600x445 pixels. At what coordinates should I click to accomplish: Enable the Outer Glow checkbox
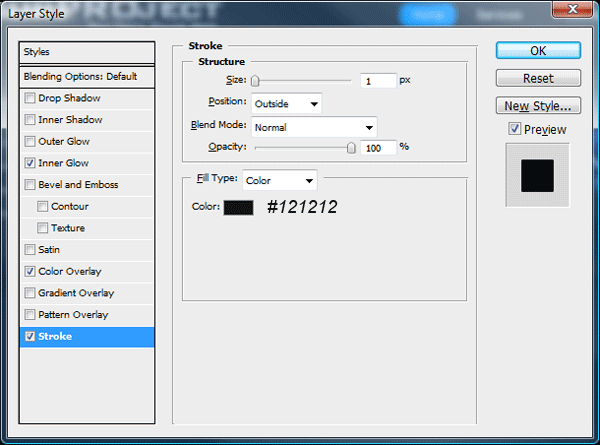(30, 142)
